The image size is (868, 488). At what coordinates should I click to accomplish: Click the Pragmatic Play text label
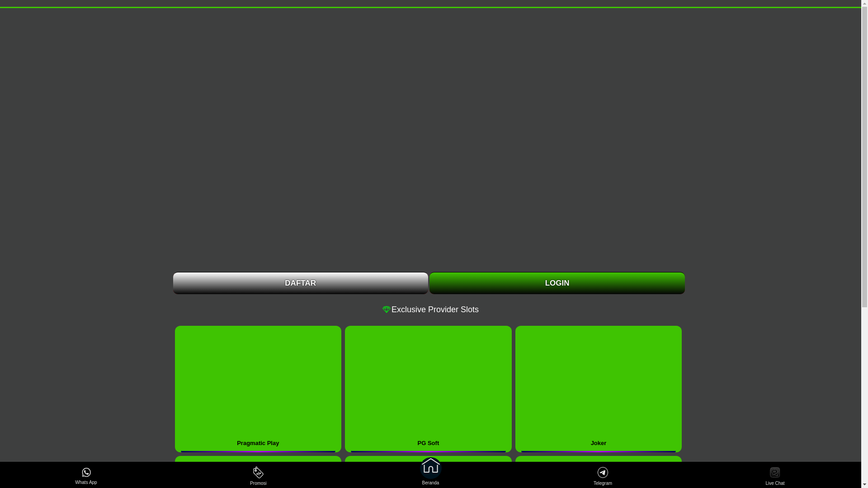click(258, 443)
